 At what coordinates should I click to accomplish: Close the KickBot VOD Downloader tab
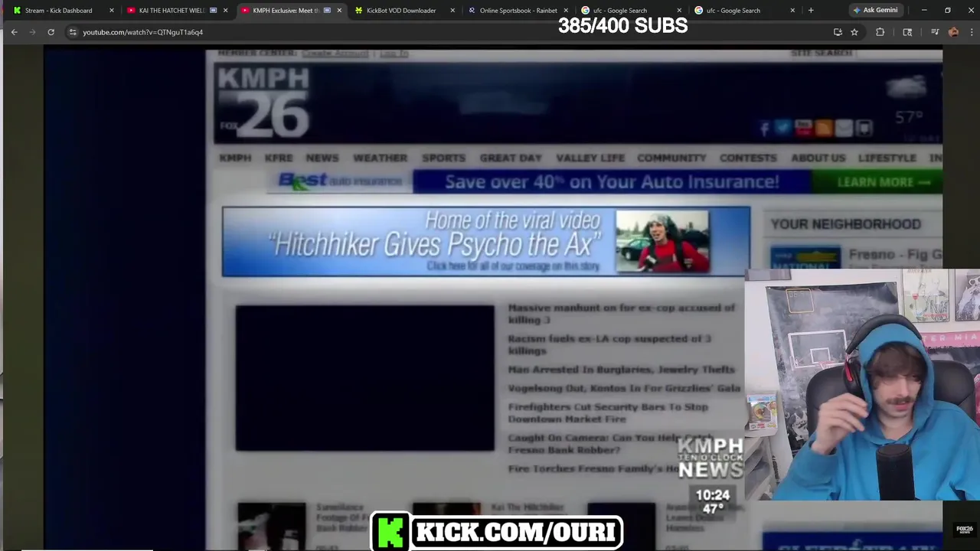452,10
